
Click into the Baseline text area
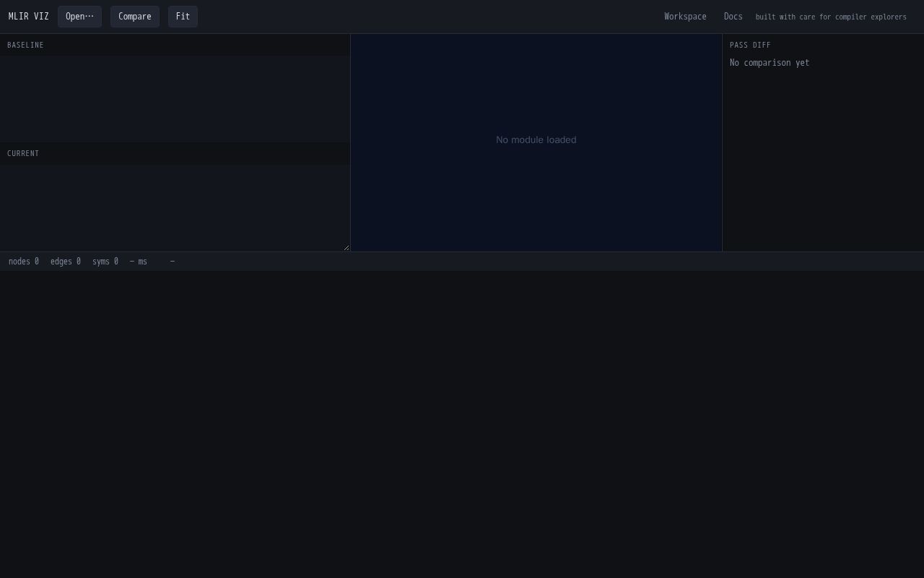click(175, 99)
